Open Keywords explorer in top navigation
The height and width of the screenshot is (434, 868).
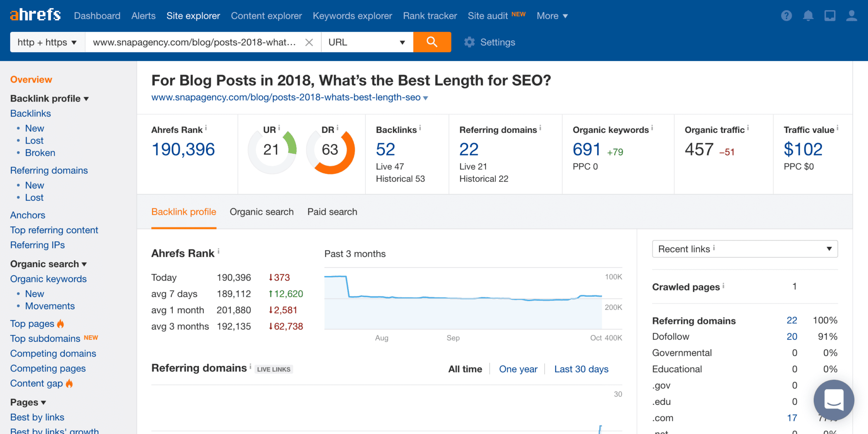(x=352, y=16)
